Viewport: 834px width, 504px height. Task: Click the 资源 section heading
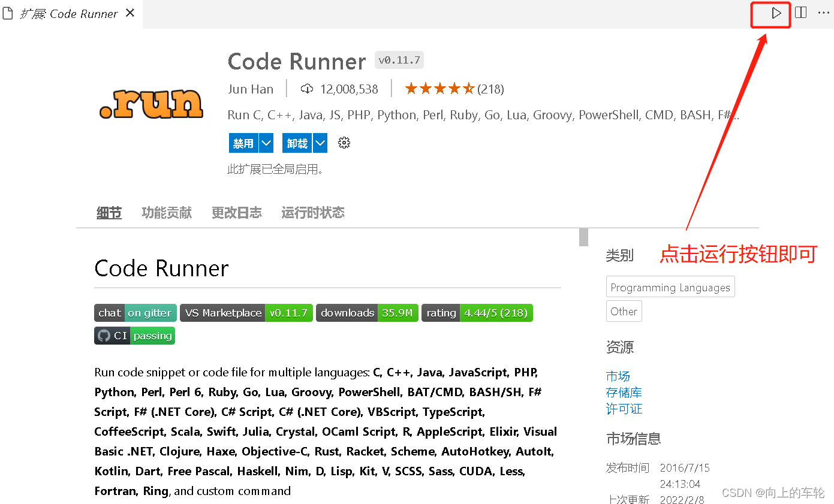[x=620, y=347]
